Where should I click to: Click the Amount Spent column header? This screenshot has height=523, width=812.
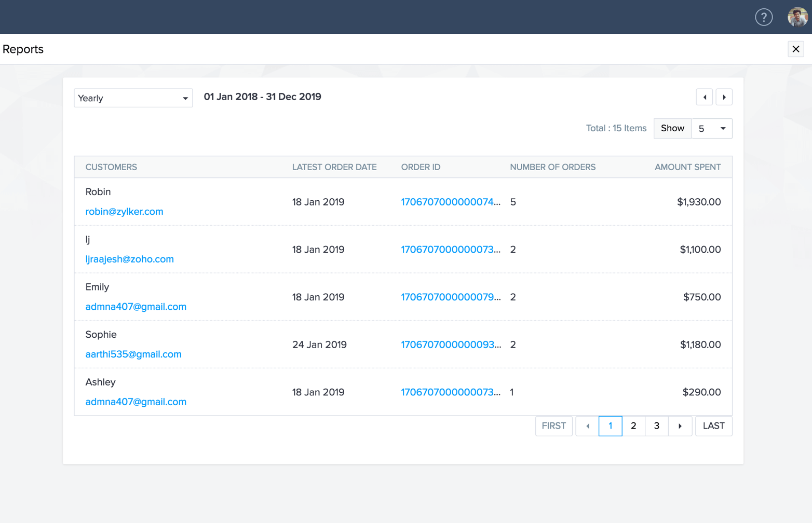[687, 167]
